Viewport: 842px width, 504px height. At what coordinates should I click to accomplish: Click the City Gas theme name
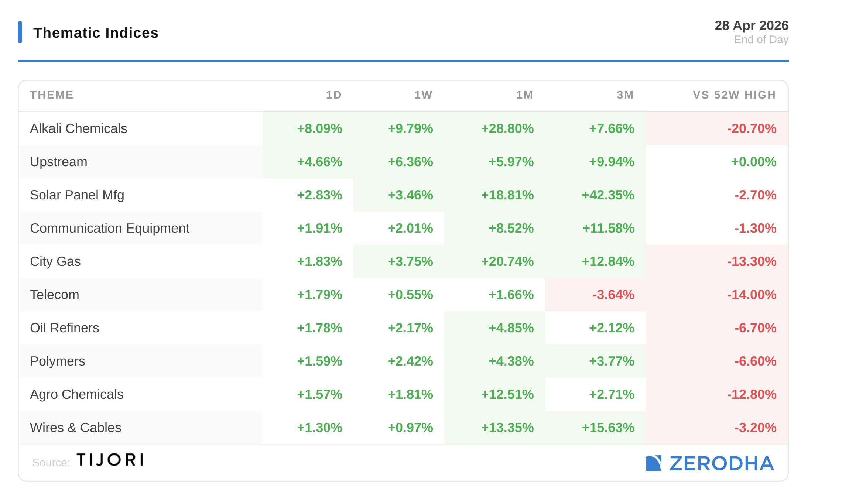pos(55,261)
